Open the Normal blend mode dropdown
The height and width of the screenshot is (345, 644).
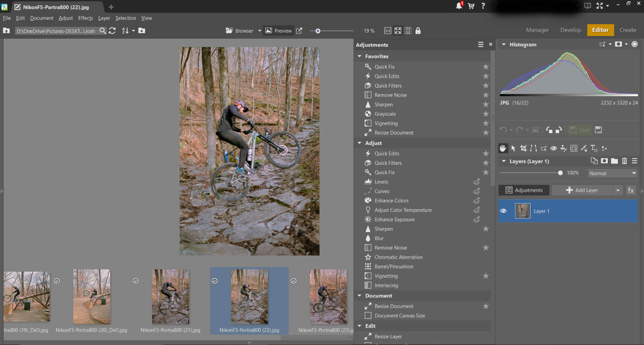pyautogui.click(x=612, y=173)
